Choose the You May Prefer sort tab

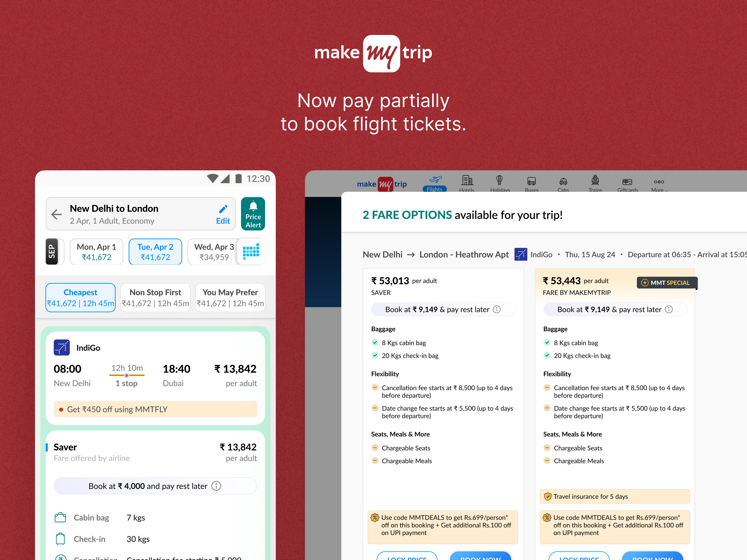[x=230, y=297]
